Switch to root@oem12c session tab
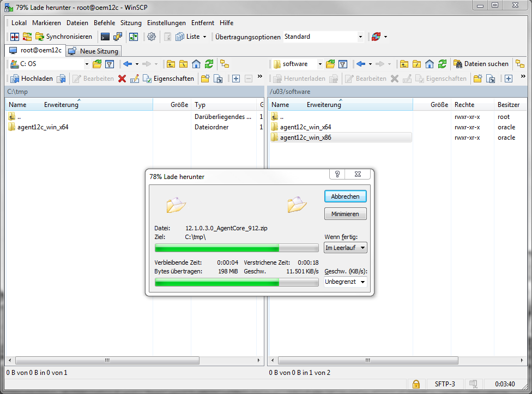The width and height of the screenshot is (532, 394). tap(35, 51)
